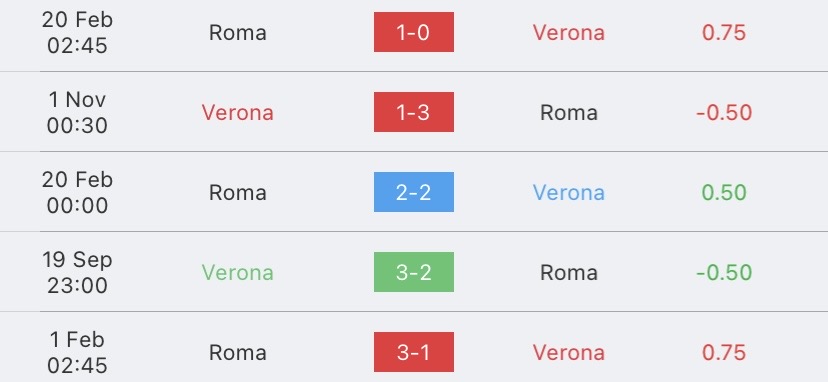
Task: Select blue Verona in the 2-2 row
Action: point(569,192)
